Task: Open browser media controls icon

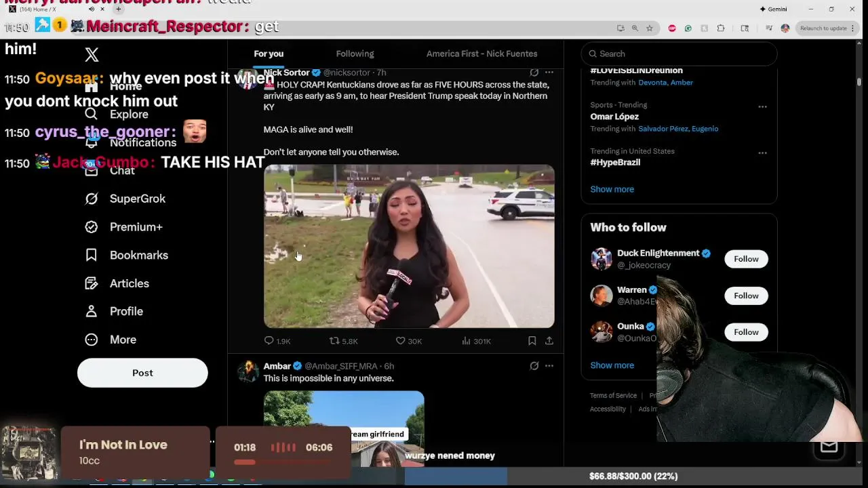Action: coord(769,28)
